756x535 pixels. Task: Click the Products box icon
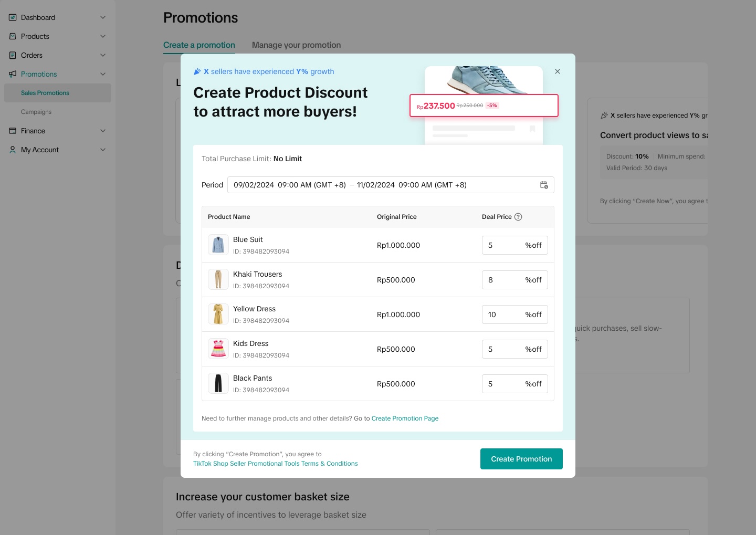click(x=13, y=36)
